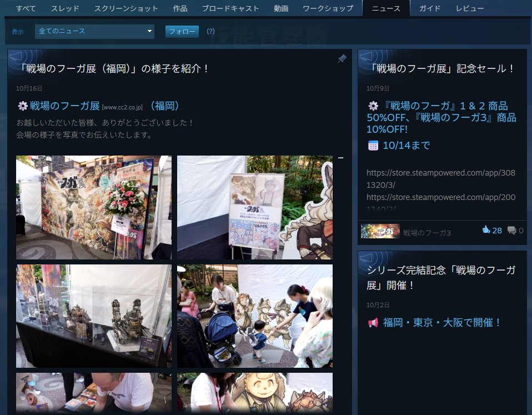Image resolution: width=532 pixels, height=415 pixels.
Task: Open the レビュー tab
Action: coord(470,8)
